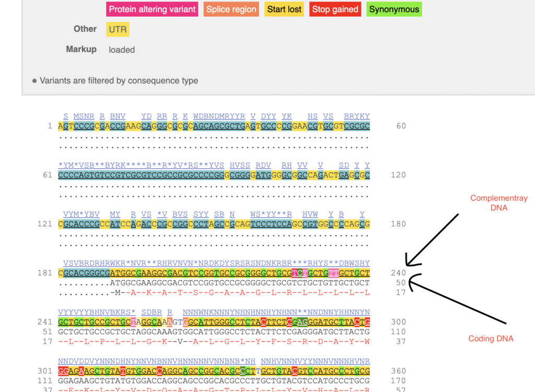
Task: Select the Stop gained legend item
Action: click(334, 9)
